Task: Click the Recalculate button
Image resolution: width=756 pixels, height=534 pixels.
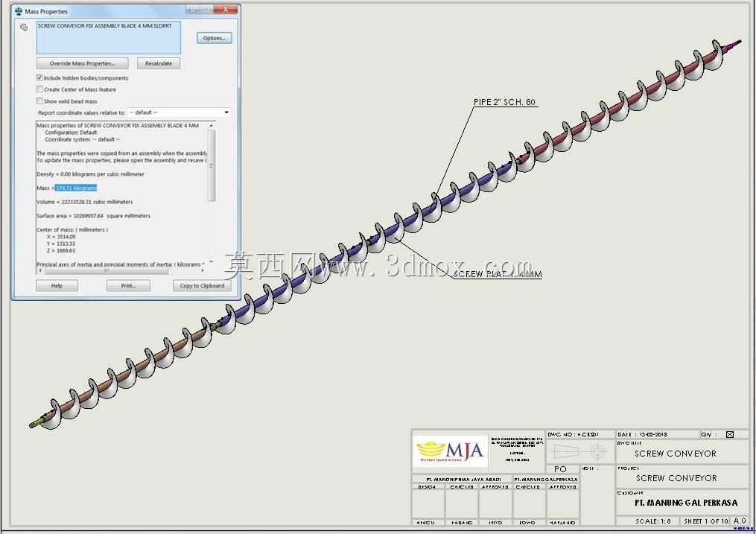Action: click(x=159, y=63)
